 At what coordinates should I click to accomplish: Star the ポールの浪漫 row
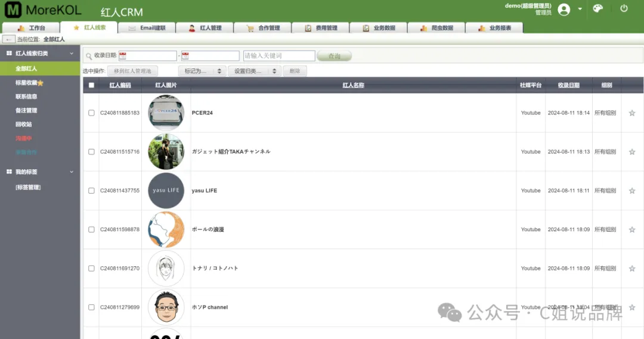(632, 230)
